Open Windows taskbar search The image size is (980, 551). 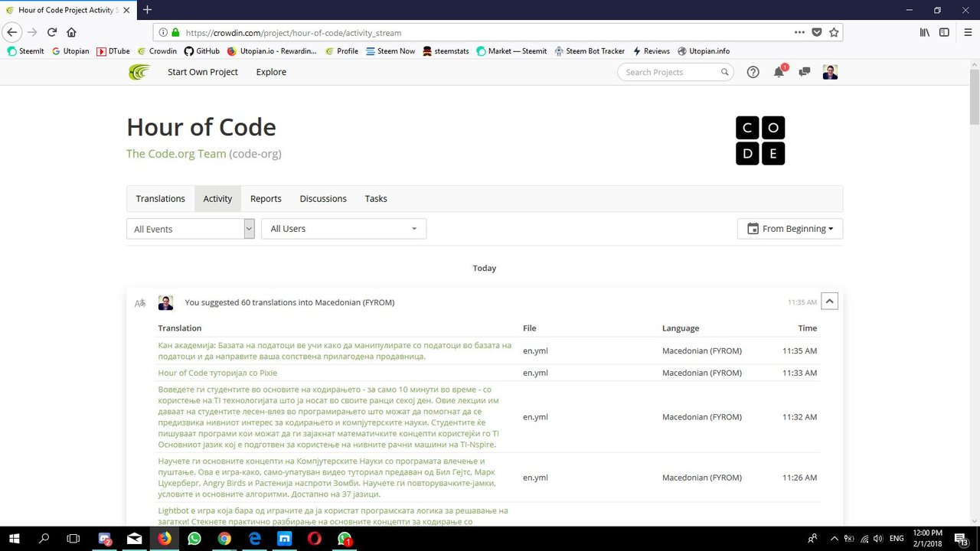(x=44, y=539)
